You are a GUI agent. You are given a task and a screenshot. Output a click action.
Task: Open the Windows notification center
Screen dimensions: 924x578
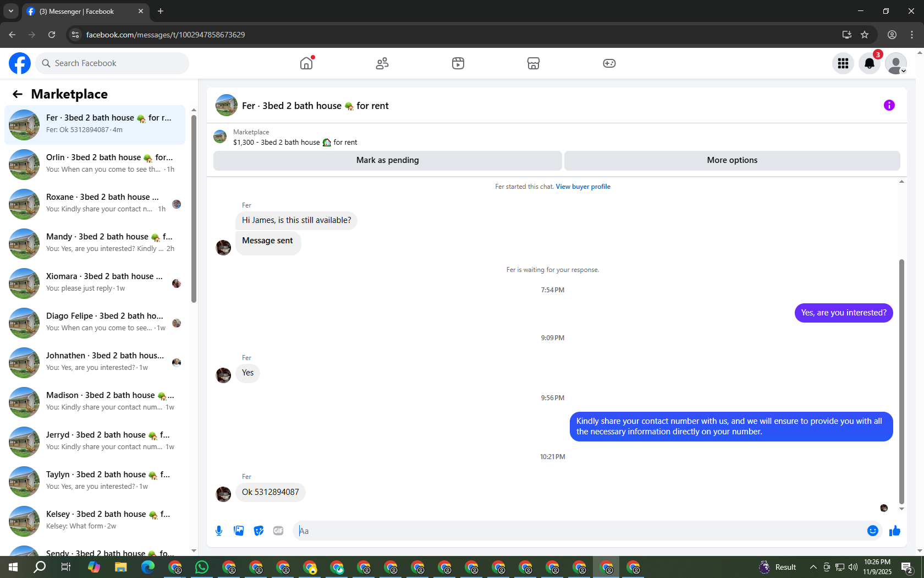coord(908,567)
